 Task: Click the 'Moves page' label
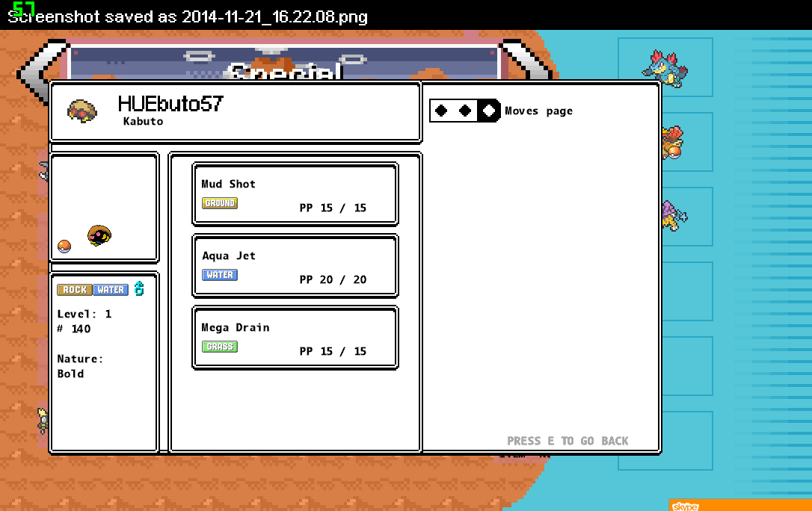(x=538, y=111)
